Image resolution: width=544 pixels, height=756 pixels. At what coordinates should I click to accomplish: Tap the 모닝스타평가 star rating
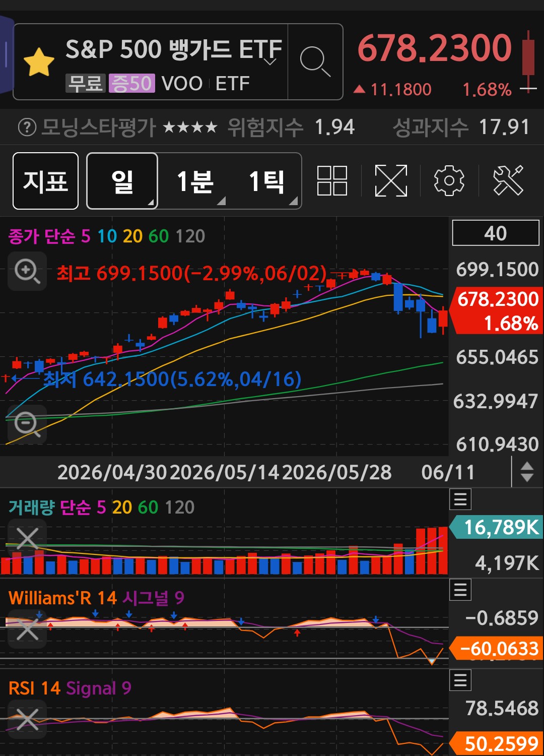coord(190,127)
